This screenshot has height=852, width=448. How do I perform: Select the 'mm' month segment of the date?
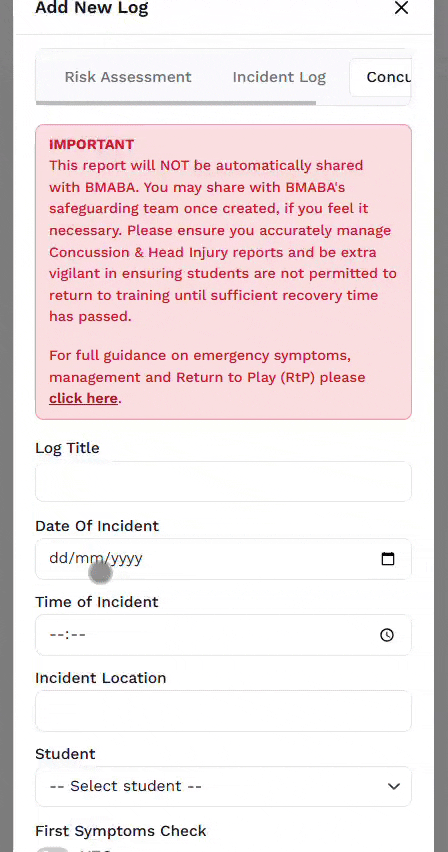point(89,559)
